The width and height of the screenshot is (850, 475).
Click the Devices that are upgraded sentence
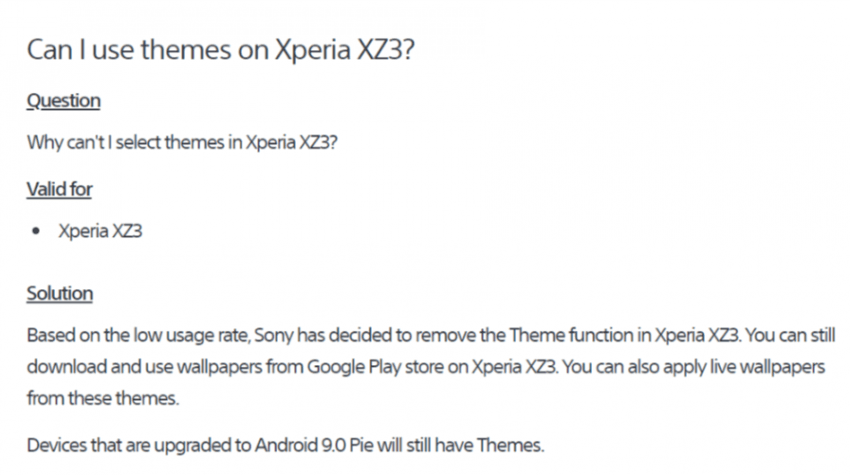click(x=285, y=445)
